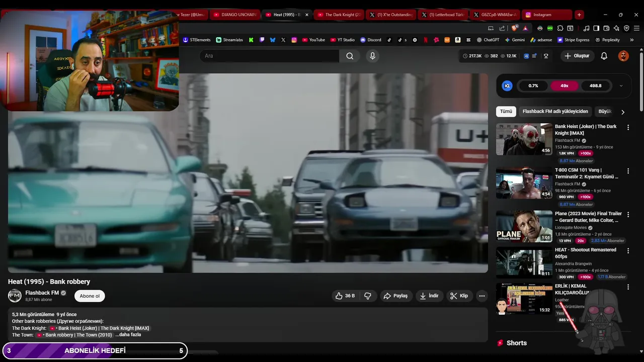Open the Brave Wallet icon

[606, 28]
